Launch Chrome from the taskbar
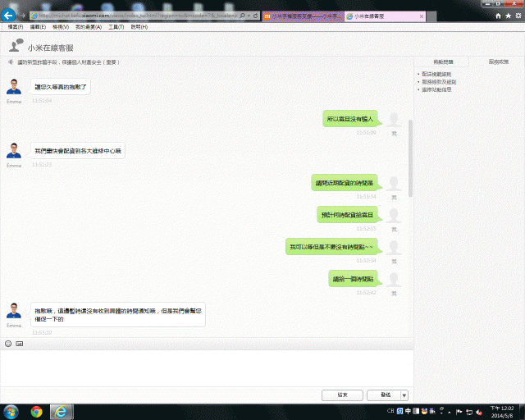The width and height of the screenshot is (525, 420). click(x=36, y=412)
